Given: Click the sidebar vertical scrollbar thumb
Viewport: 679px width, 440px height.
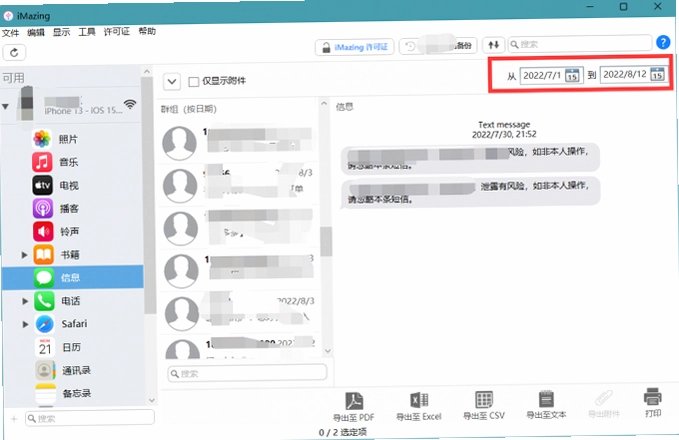Looking at the screenshot, I should (149, 195).
